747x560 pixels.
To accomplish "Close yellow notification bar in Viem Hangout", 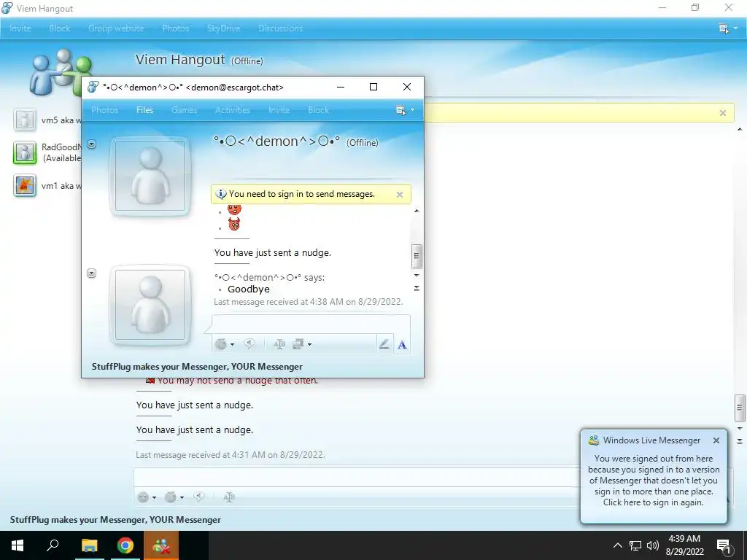I will pyautogui.click(x=723, y=113).
